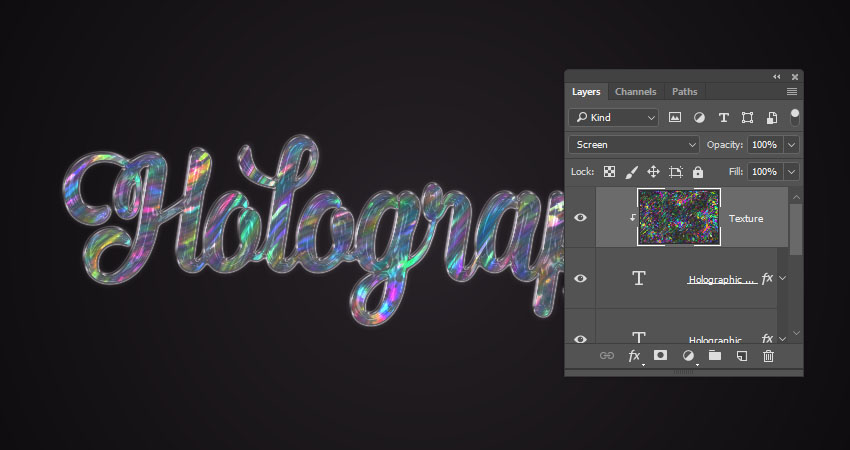The image size is (850, 450).
Task: Click the layers list scrollbar thumb
Action: click(x=796, y=230)
